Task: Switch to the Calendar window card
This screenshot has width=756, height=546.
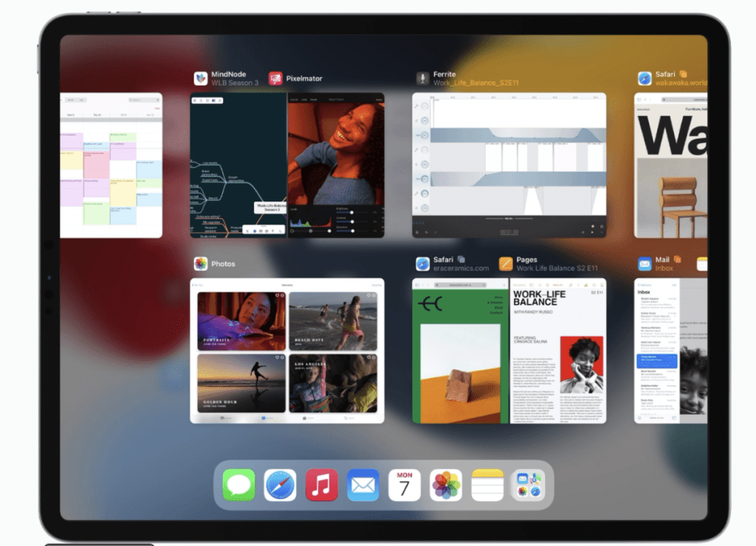Action: [x=111, y=165]
